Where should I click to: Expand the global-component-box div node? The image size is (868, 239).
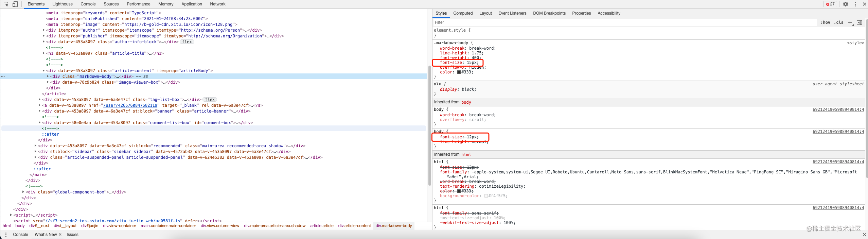coord(23,192)
